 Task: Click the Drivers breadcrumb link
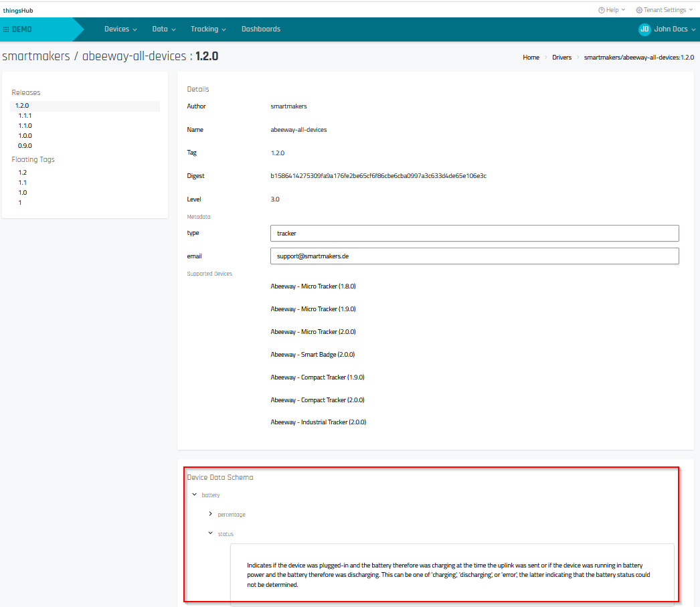(561, 58)
